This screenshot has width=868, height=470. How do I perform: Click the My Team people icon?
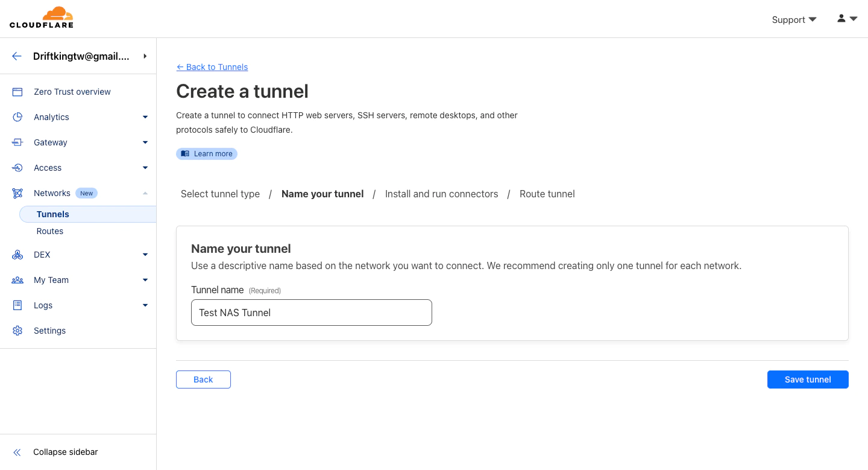pos(17,280)
